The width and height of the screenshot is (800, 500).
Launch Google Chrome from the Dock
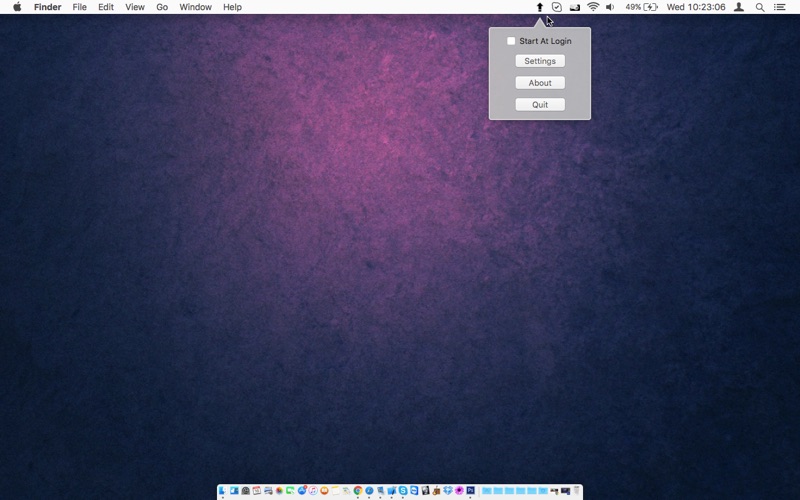tap(358, 490)
